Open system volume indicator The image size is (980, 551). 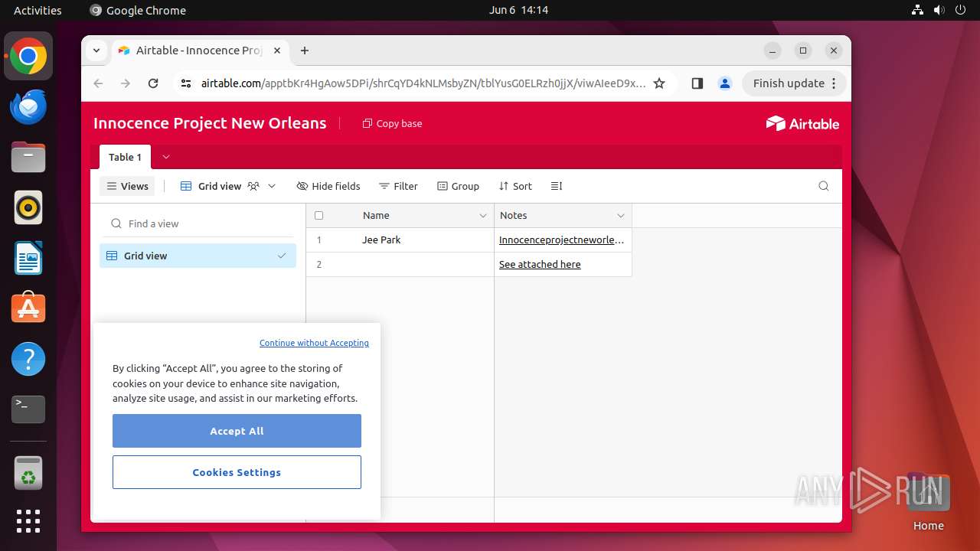pyautogui.click(x=939, y=10)
